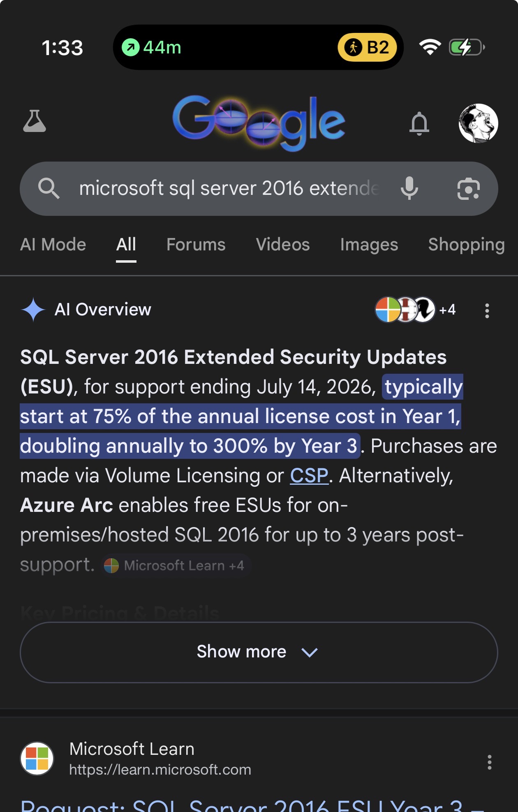This screenshot has width=518, height=812.
Task: Tap the notifications bell icon
Action: tap(419, 123)
